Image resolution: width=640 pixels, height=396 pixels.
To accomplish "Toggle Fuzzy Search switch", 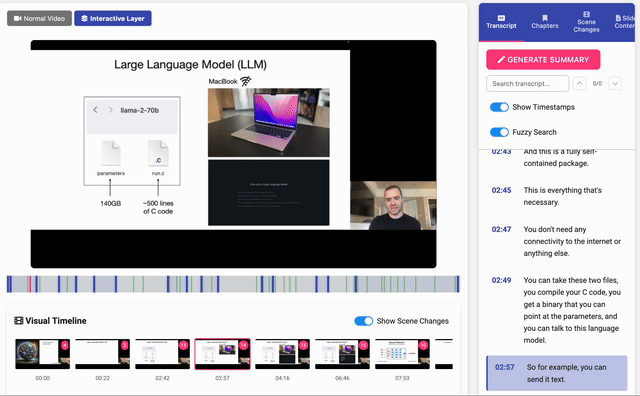I will click(499, 132).
